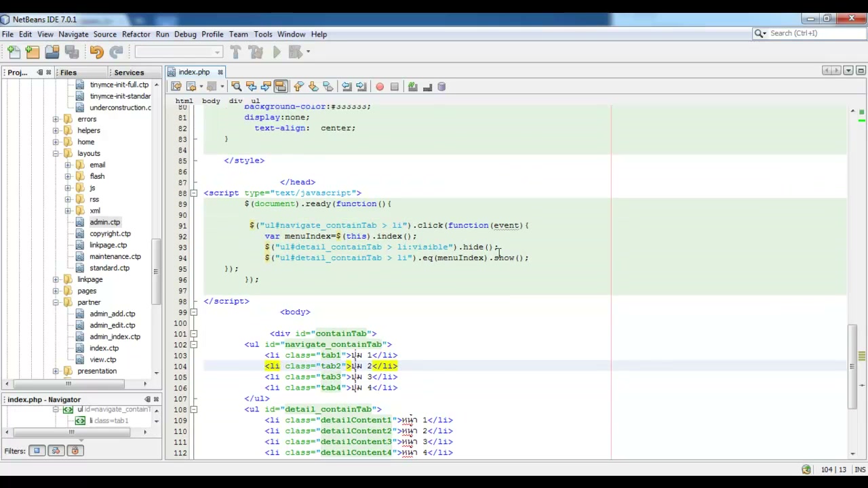Click the html breadcrumb in editor

coord(184,101)
